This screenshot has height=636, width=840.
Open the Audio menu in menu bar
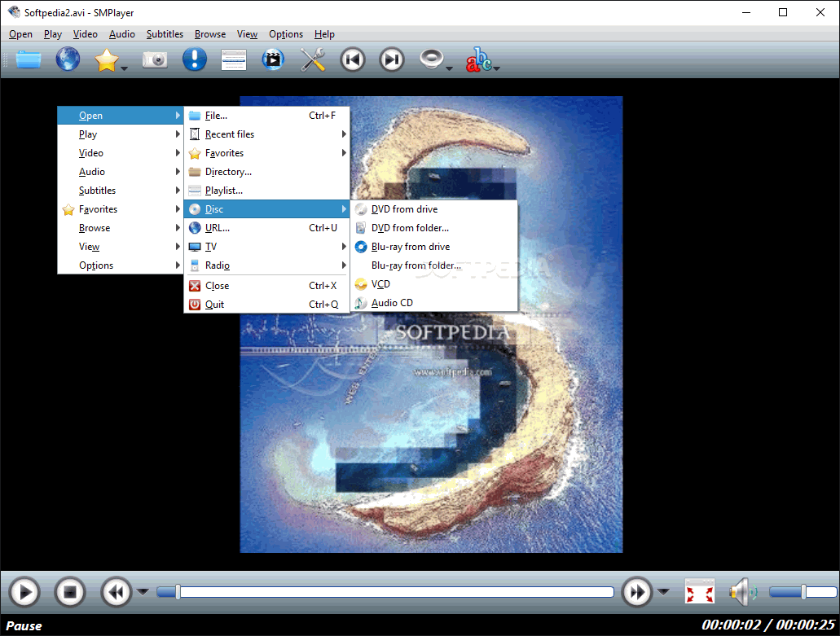(x=122, y=34)
